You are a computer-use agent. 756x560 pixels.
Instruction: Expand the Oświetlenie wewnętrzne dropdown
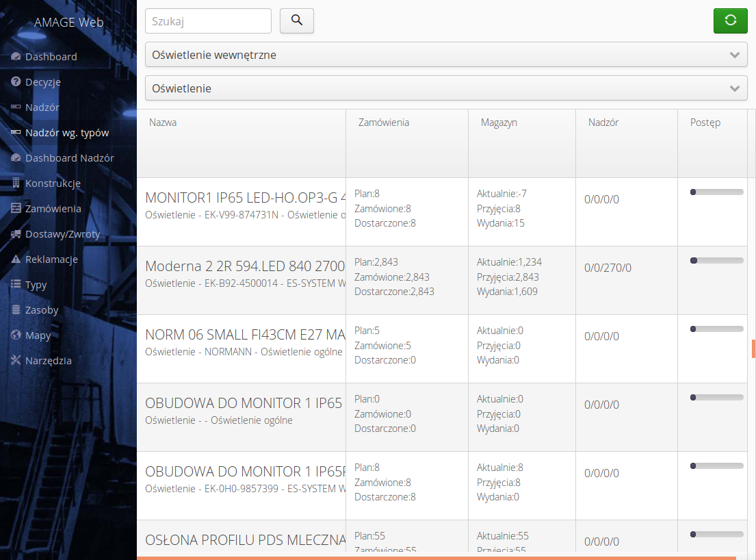pos(445,54)
